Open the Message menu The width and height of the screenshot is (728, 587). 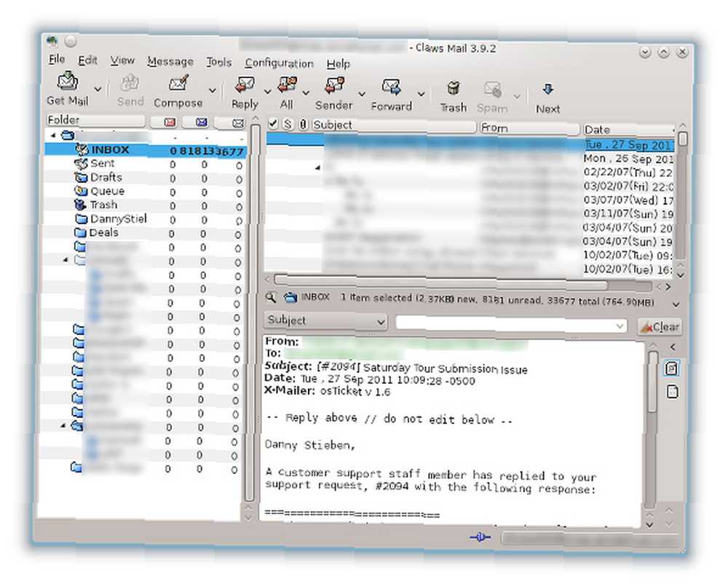170,62
